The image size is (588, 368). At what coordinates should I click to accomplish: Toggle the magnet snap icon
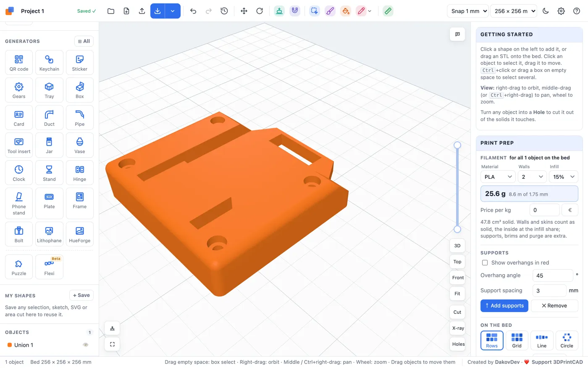(x=295, y=11)
